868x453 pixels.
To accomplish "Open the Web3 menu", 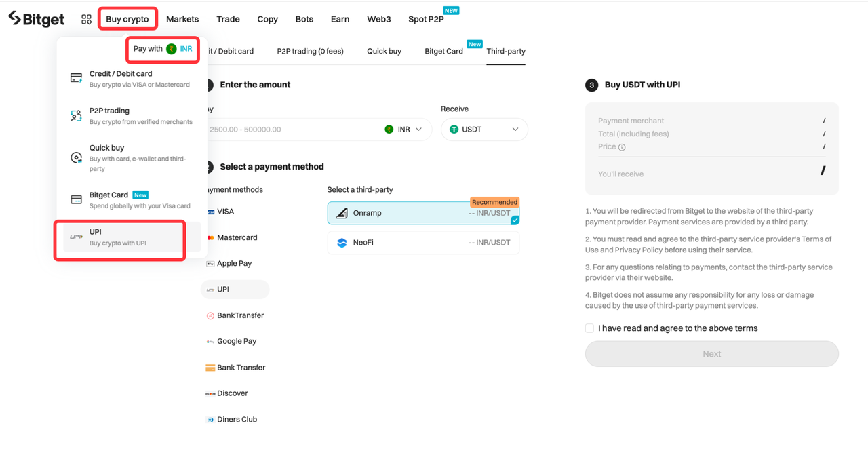I will coord(379,19).
